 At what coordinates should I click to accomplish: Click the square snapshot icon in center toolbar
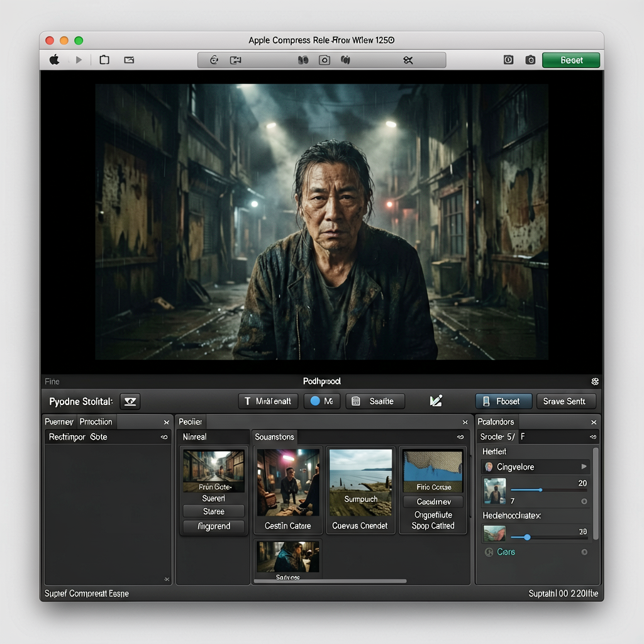coord(325,60)
